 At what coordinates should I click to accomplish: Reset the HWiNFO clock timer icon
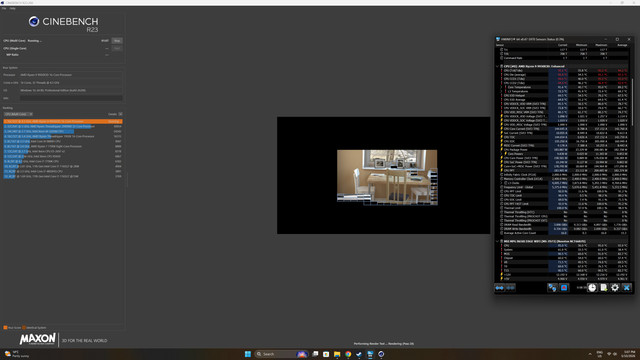tap(592, 288)
